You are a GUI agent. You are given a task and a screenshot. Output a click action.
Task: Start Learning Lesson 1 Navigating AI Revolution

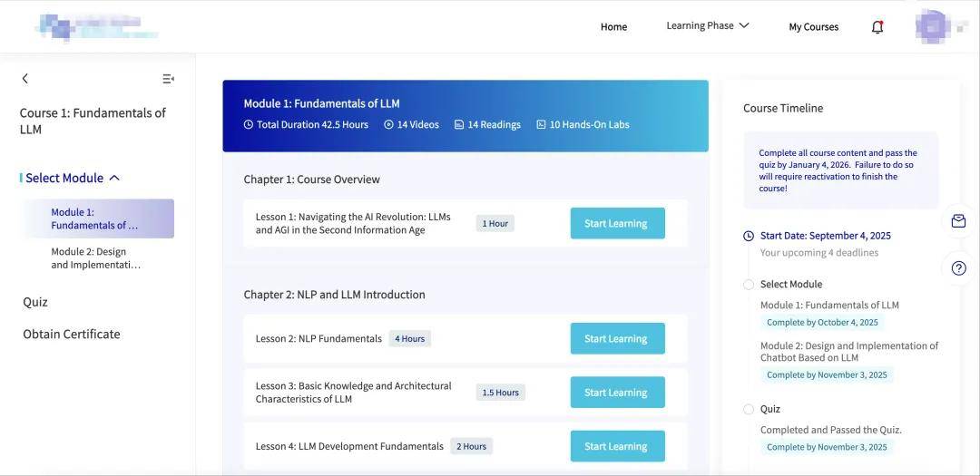pos(617,224)
